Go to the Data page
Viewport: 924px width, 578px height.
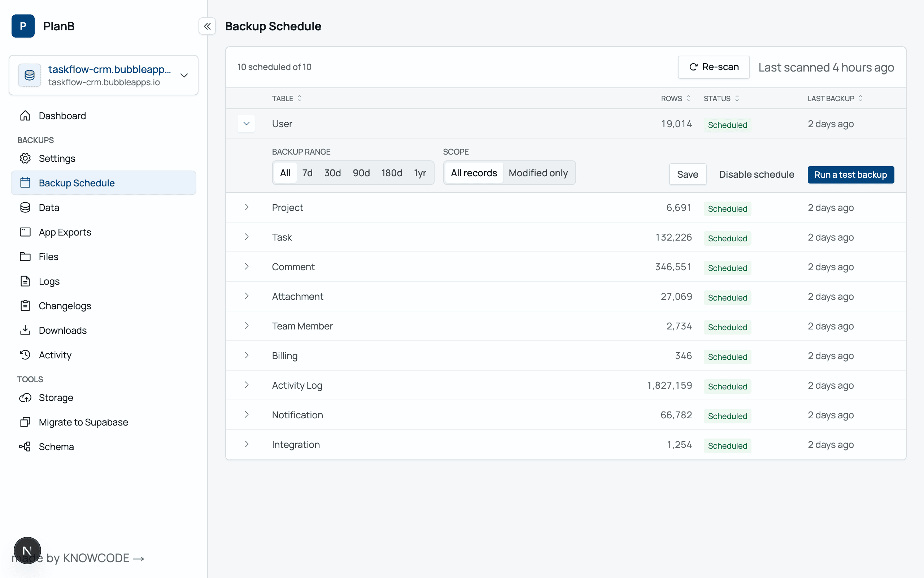(x=104, y=208)
